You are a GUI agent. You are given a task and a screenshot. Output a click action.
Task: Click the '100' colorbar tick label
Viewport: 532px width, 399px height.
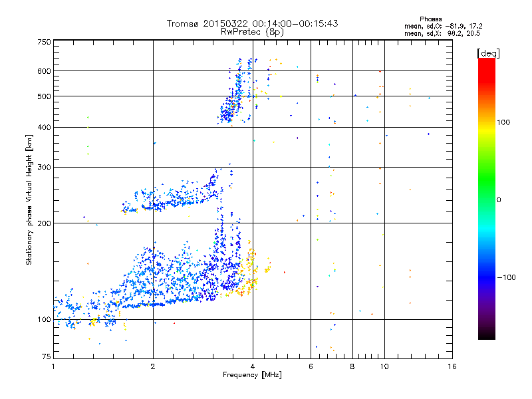click(x=503, y=122)
